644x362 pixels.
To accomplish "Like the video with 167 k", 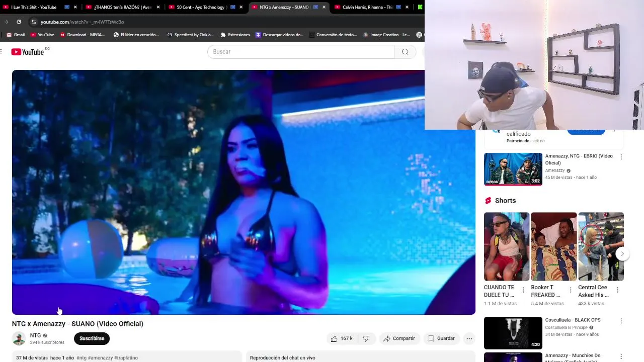I will click(x=342, y=338).
